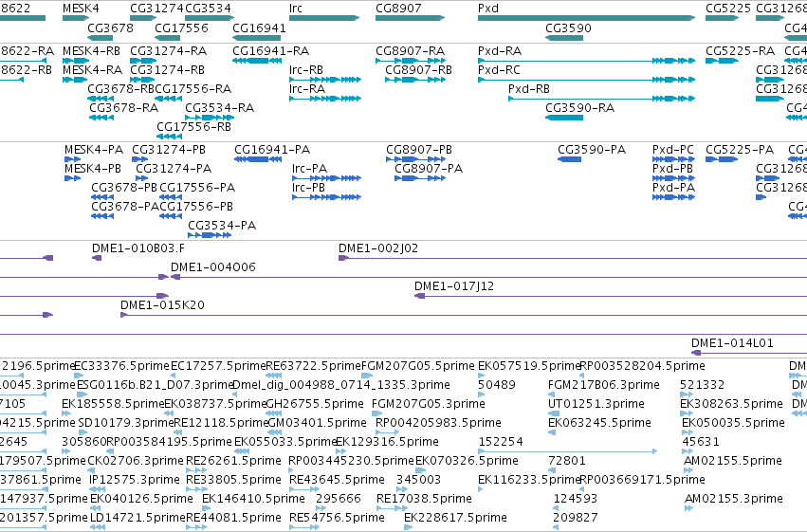
Task: Click the CG17556 gene label
Action: point(182,28)
